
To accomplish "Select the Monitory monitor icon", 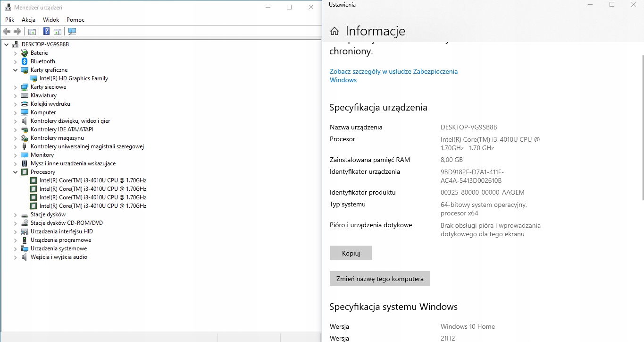I will point(25,155).
